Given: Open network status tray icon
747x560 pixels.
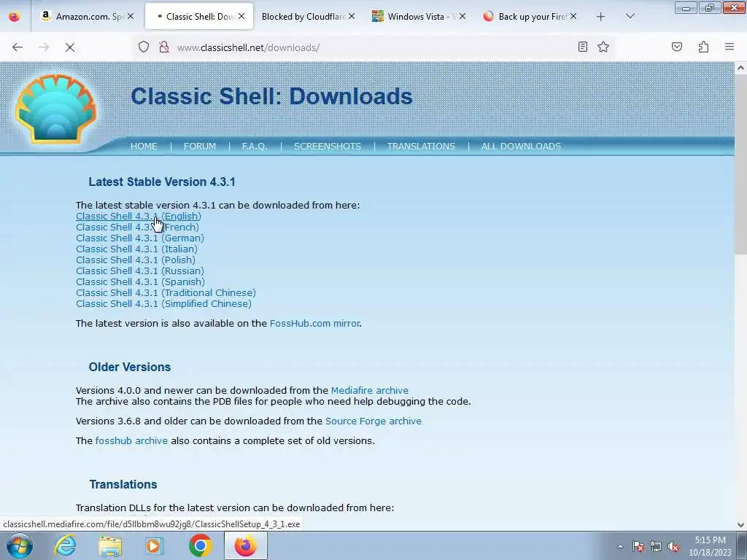Looking at the screenshot, I should (x=656, y=546).
